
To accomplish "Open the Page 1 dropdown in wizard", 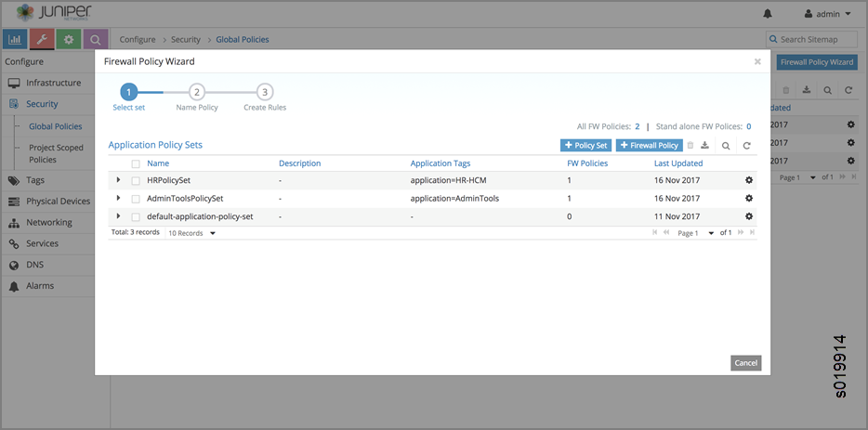I will 696,233.
